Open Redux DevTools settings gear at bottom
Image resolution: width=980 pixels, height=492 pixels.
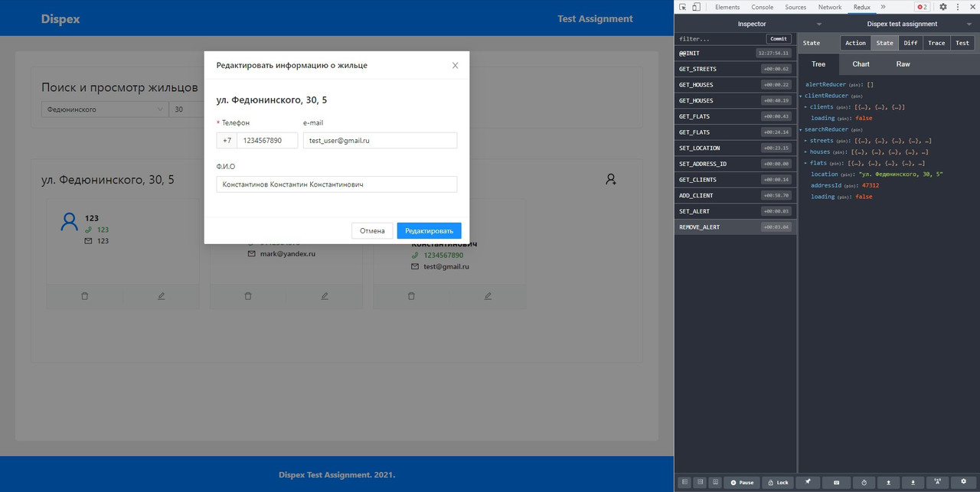pos(964,483)
